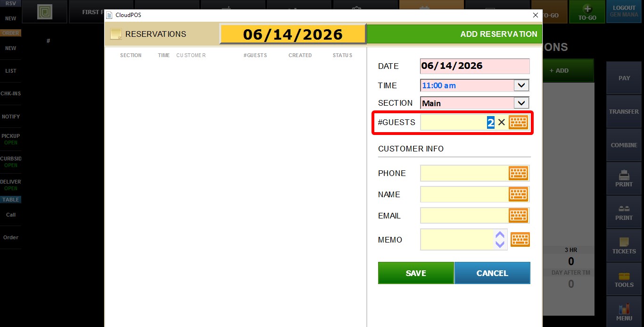Click the yellow 06/14/2026 date header button
644x327 pixels.
point(293,34)
